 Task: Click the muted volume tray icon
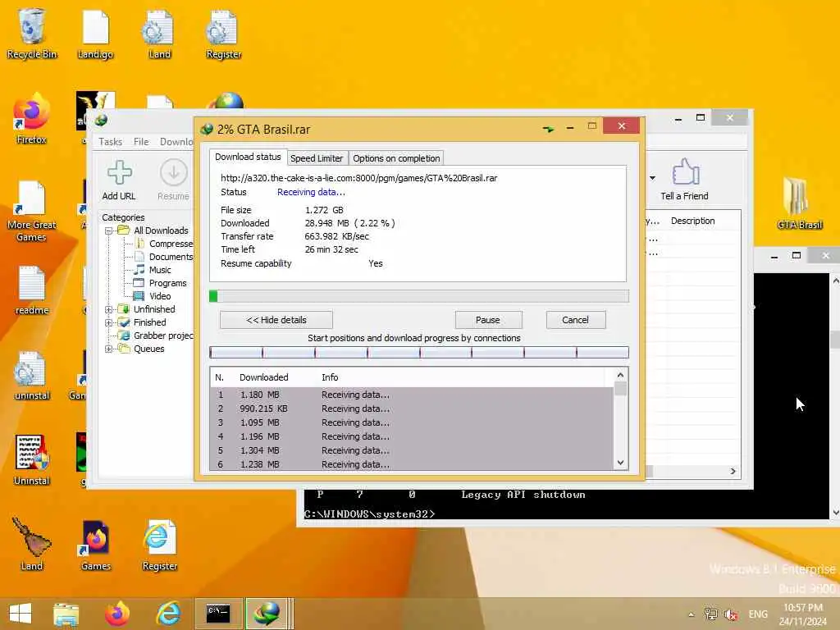point(731,614)
